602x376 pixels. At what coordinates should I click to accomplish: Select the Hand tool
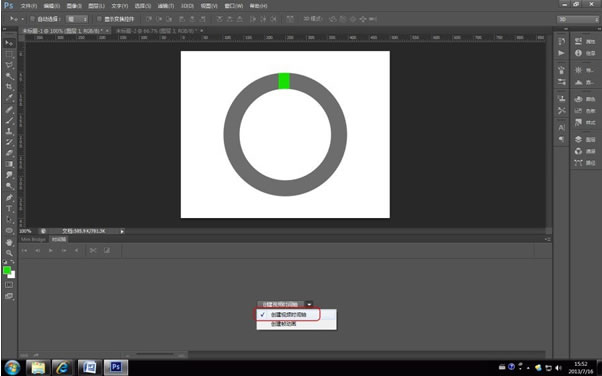[x=9, y=242]
